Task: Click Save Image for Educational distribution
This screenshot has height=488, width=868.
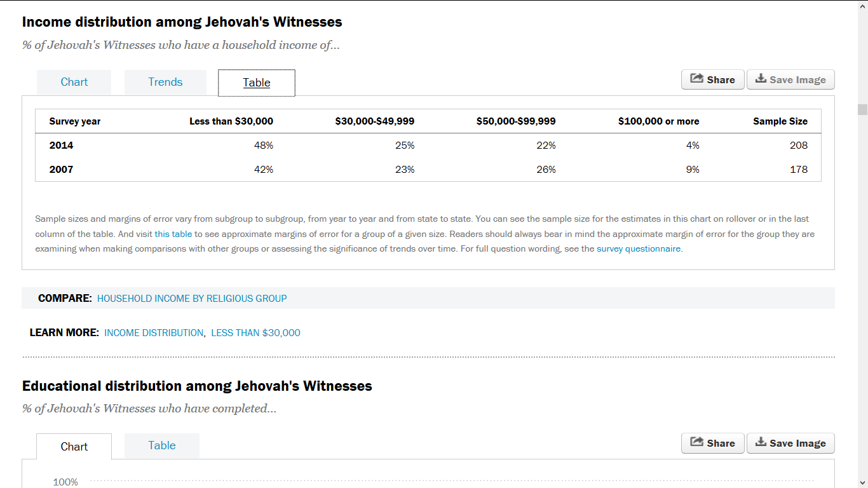Action: click(790, 443)
